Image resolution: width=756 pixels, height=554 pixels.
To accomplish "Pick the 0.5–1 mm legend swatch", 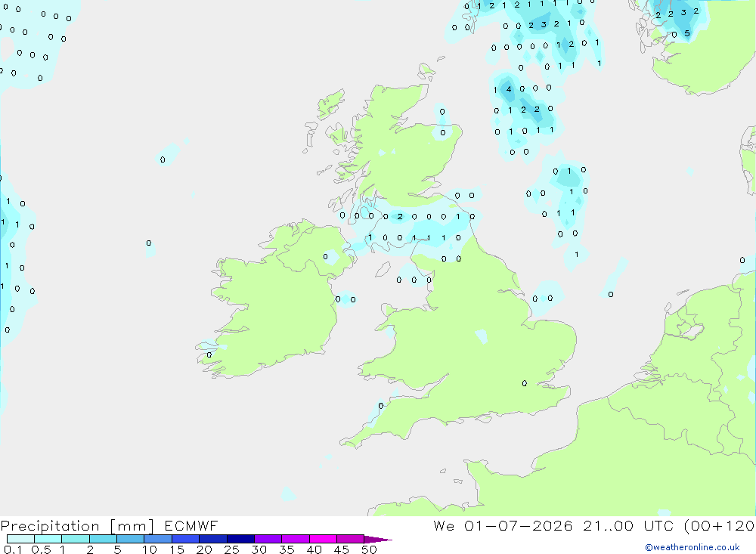I will 48,539.
